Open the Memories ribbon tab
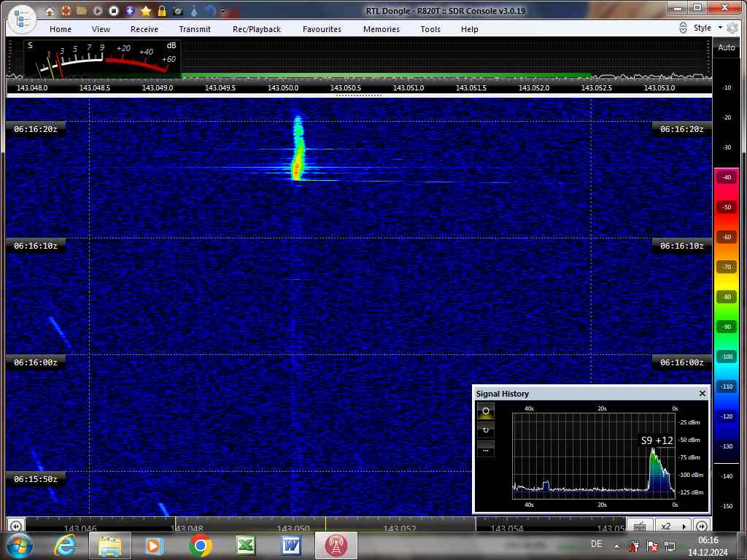This screenshot has width=747, height=560. [x=382, y=29]
